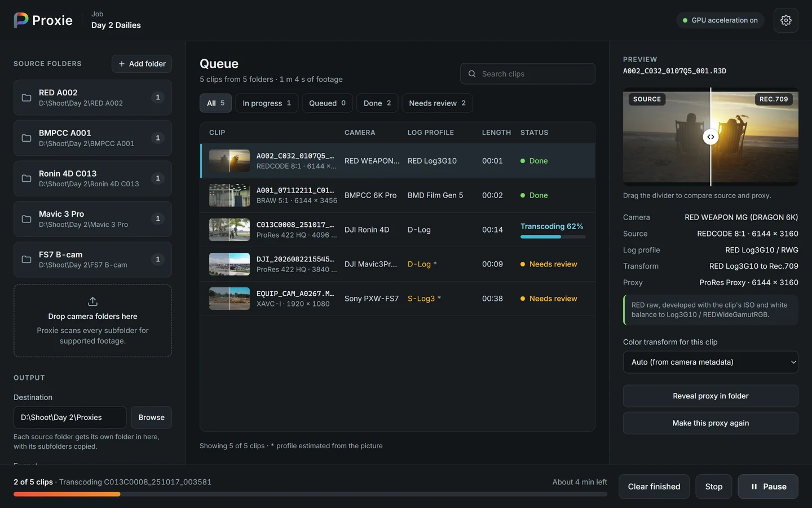812x508 pixels.
Task: Click the Transcoding 62% progress bar
Action: tap(553, 237)
